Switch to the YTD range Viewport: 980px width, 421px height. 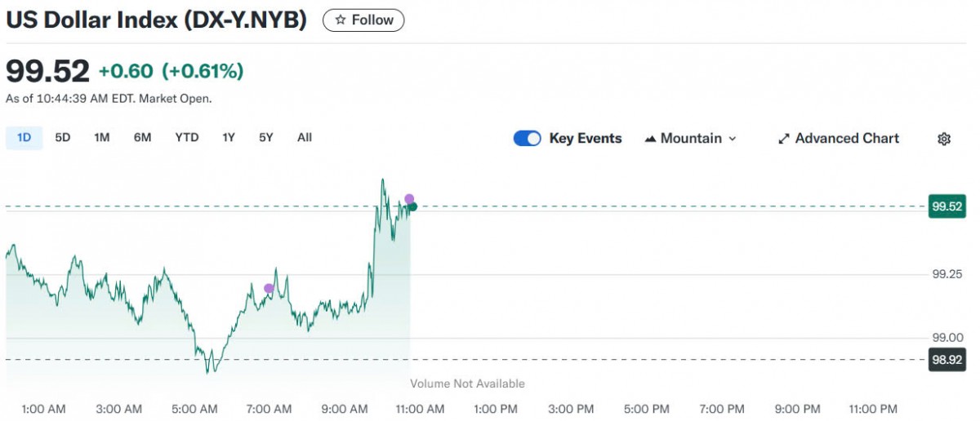coord(187,138)
